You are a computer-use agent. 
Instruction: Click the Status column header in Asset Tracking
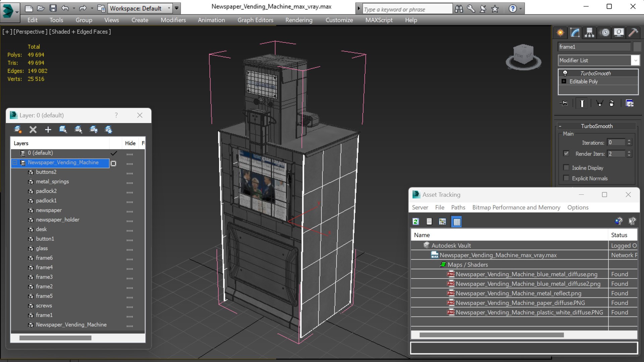(623, 235)
